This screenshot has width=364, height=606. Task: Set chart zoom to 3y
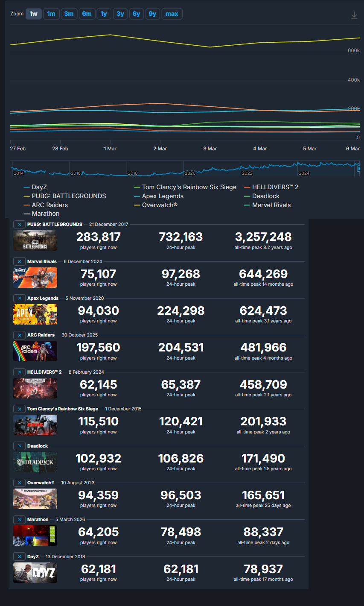click(120, 14)
